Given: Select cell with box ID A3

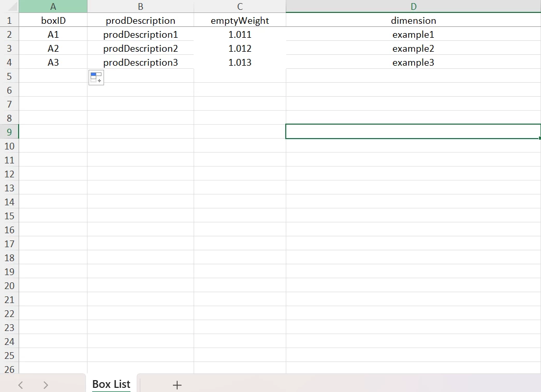Looking at the screenshot, I should pyautogui.click(x=53, y=63).
